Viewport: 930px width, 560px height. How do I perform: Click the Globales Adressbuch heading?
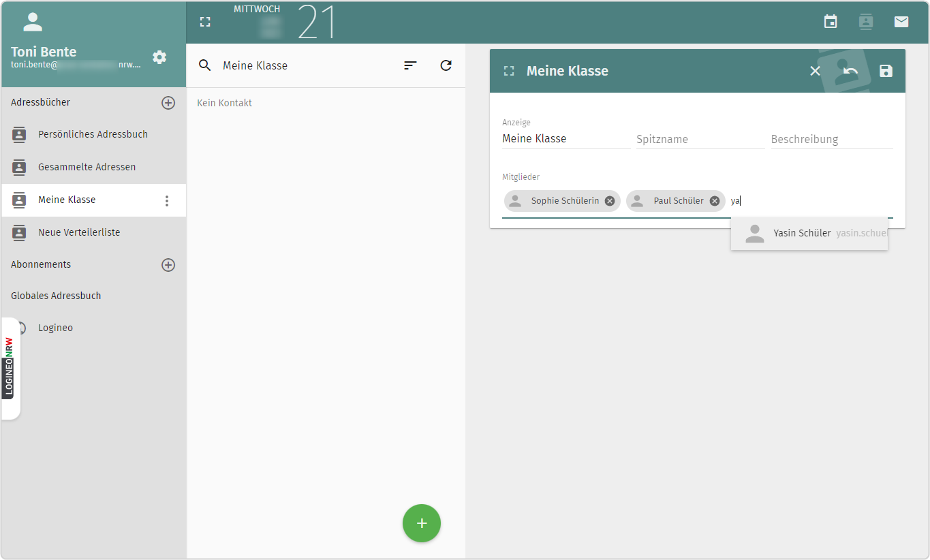56,296
